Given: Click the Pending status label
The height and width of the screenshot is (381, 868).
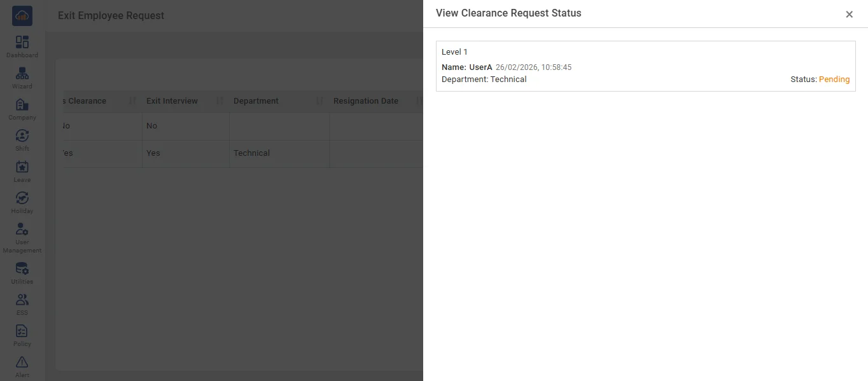Looking at the screenshot, I should click(x=834, y=80).
